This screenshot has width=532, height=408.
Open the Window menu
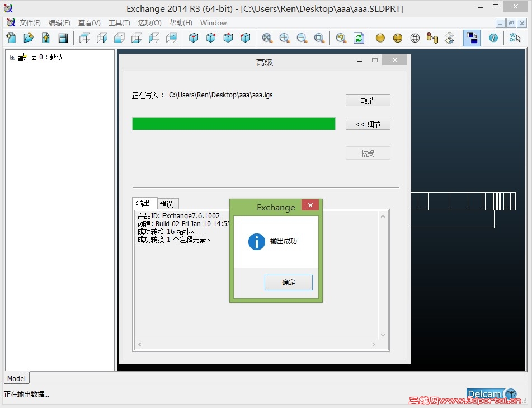point(213,23)
